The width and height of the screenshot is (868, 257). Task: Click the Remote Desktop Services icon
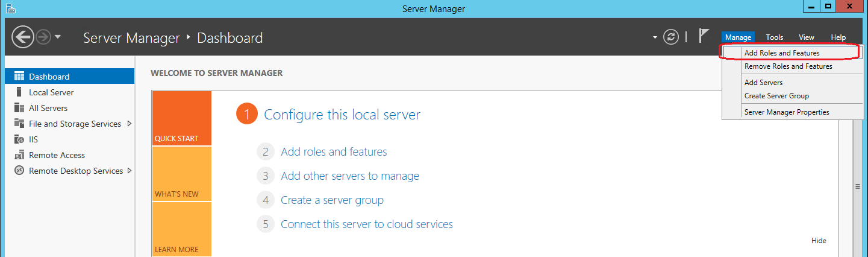tap(19, 171)
